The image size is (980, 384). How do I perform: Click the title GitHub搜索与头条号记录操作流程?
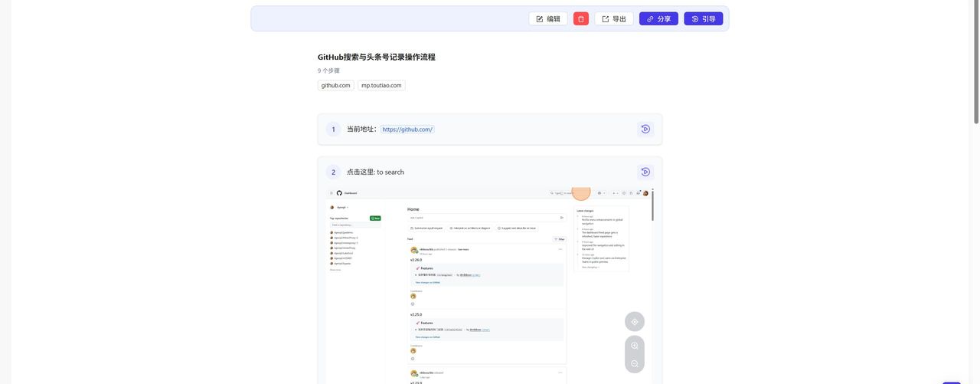tap(377, 57)
